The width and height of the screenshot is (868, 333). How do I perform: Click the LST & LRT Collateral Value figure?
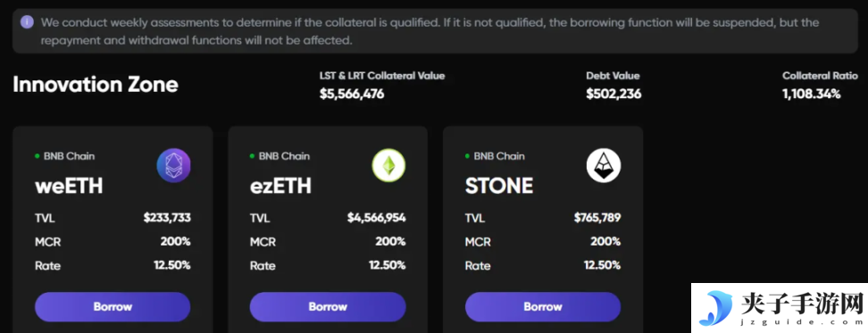coord(352,94)
